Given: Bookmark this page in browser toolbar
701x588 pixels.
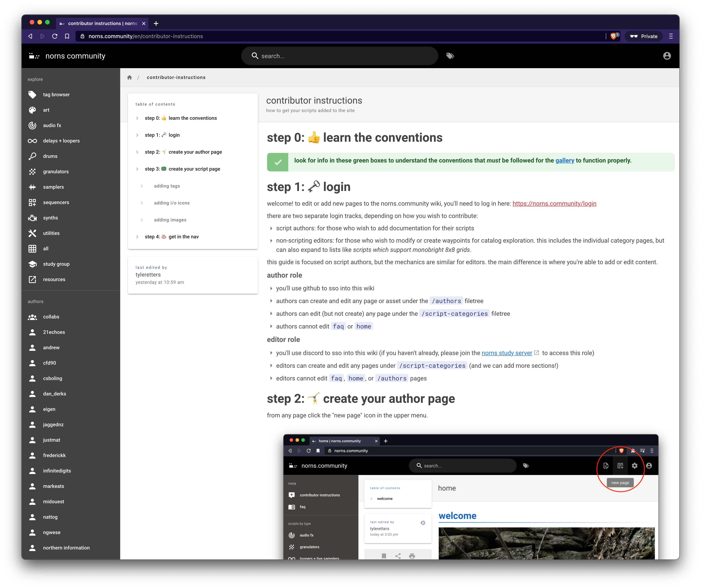Looking at the screenshot, I should pos(67,36).
